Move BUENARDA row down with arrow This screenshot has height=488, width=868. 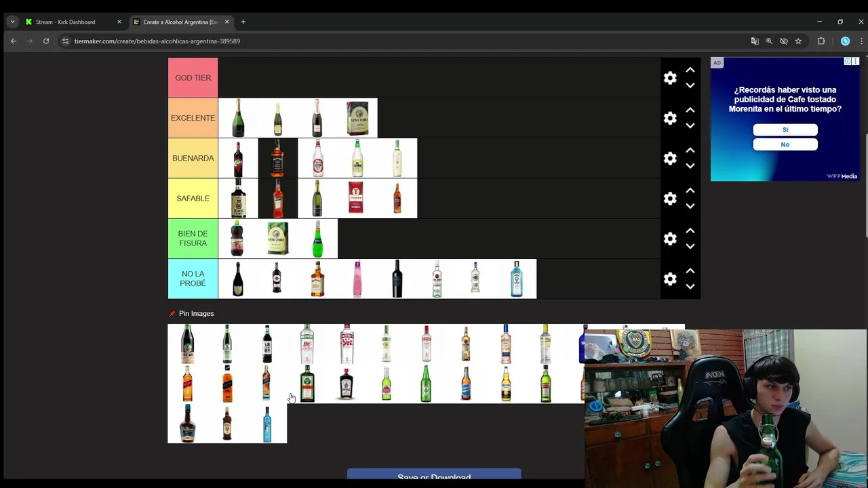tap(690, 165)
